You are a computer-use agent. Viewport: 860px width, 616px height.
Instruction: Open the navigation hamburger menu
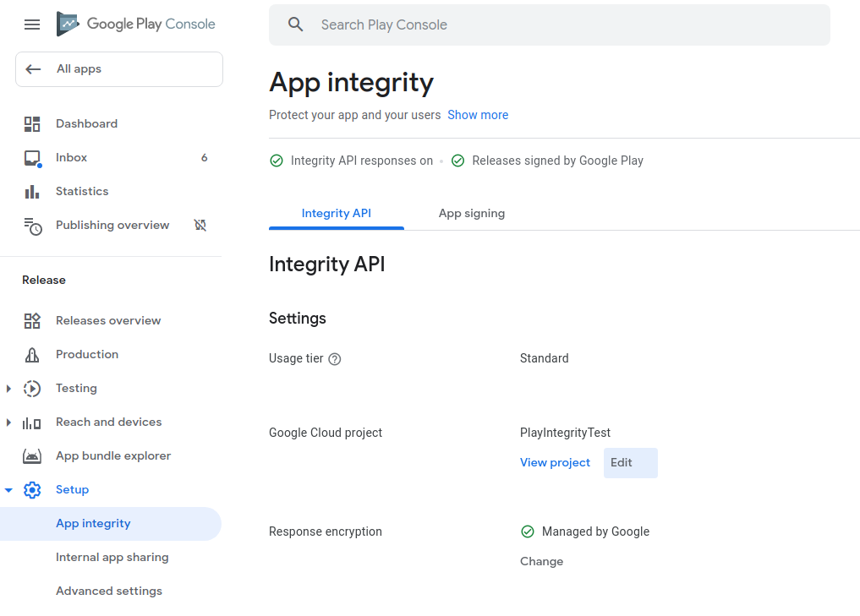point(31,25)
